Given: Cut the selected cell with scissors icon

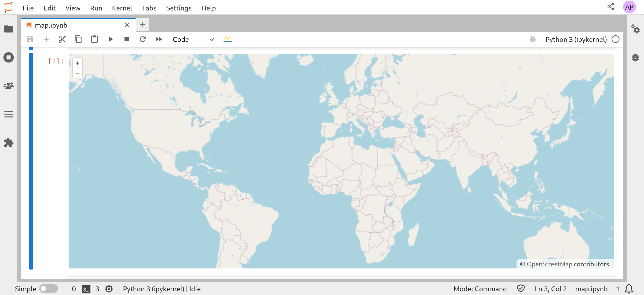Looking at the screenshot, I should click(62, 39).
